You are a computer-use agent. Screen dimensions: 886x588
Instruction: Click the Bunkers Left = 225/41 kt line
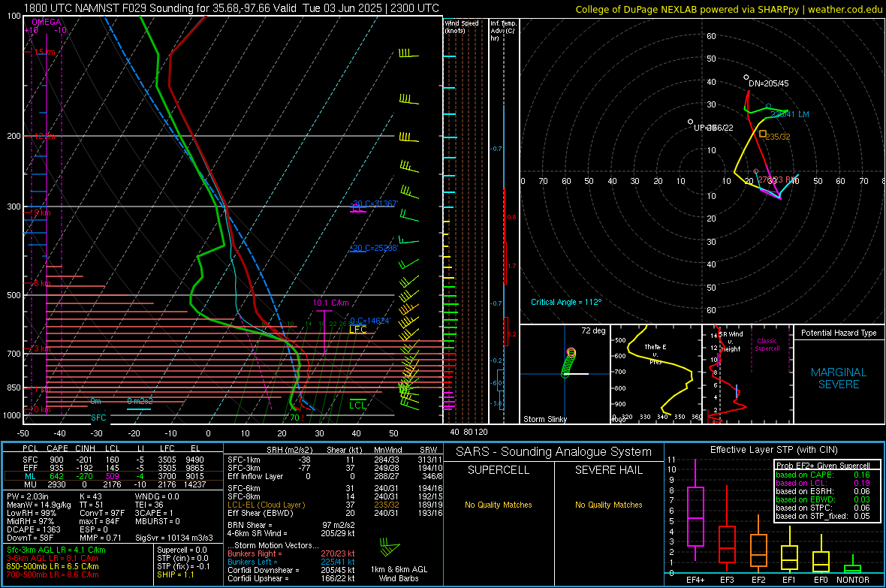(291, 562)
